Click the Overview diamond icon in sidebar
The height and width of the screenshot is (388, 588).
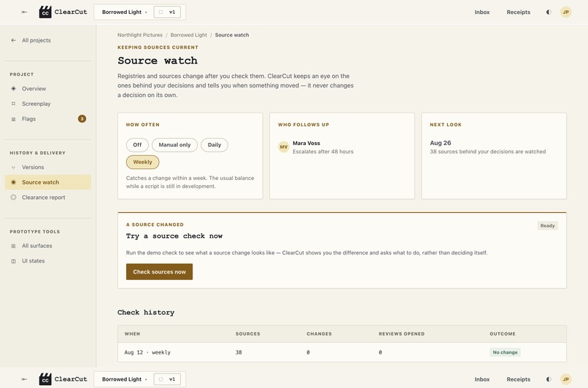point(14,88)
